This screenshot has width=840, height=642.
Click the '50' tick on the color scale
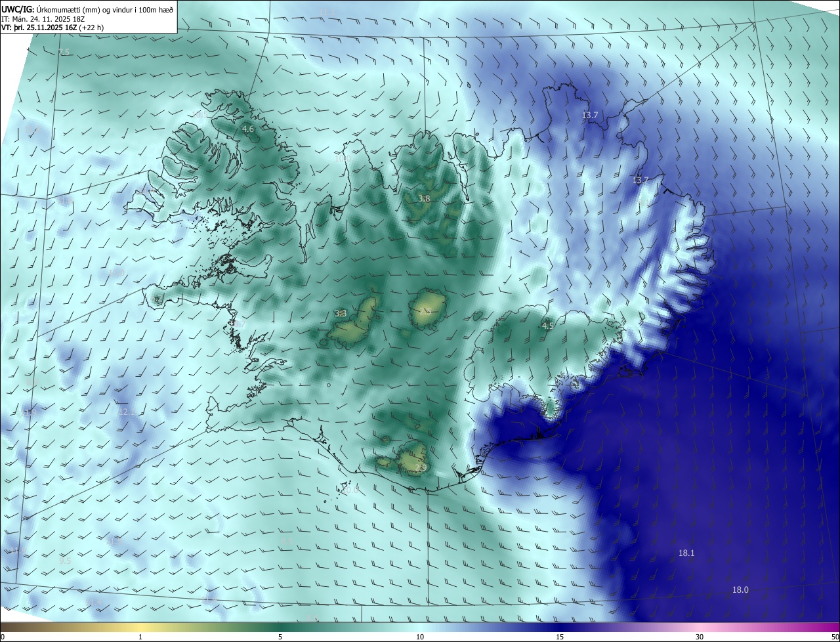(835, 637)
